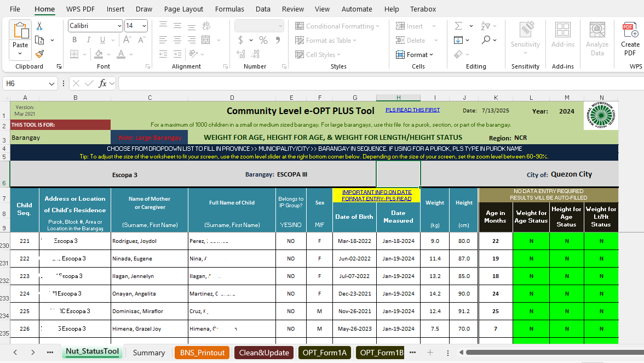This screenshot has height=363, width=644.
Task: Open text Orientation options
Action: tap(193, 54)
